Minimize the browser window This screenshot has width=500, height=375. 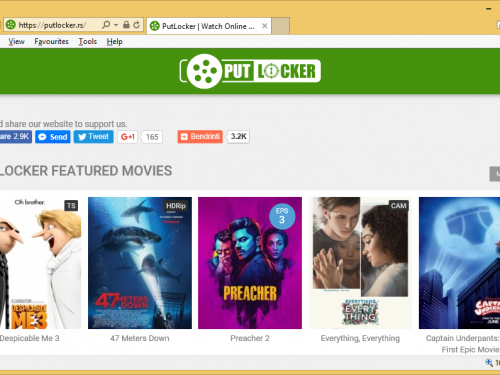tap(488, 9)
